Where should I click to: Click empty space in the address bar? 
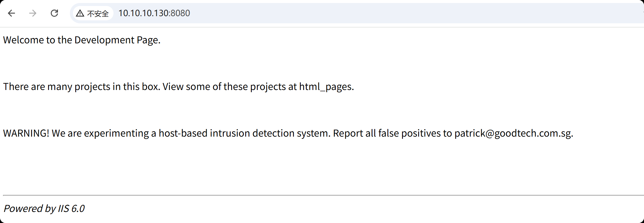[x=388, y=13]
